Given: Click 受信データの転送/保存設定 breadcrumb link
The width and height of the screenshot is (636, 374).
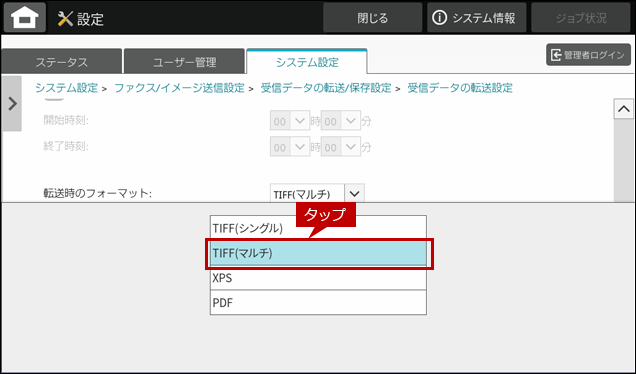Looking at the screenshot, I should pyautogui.click(x=326, y=88).
